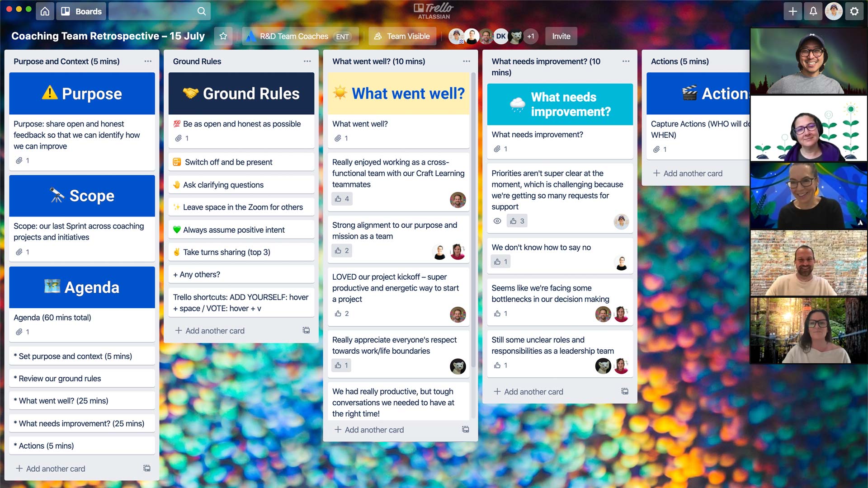Open the search icon in top navigation
Viewport: 868px width, 488px height.
click(202, 11)
